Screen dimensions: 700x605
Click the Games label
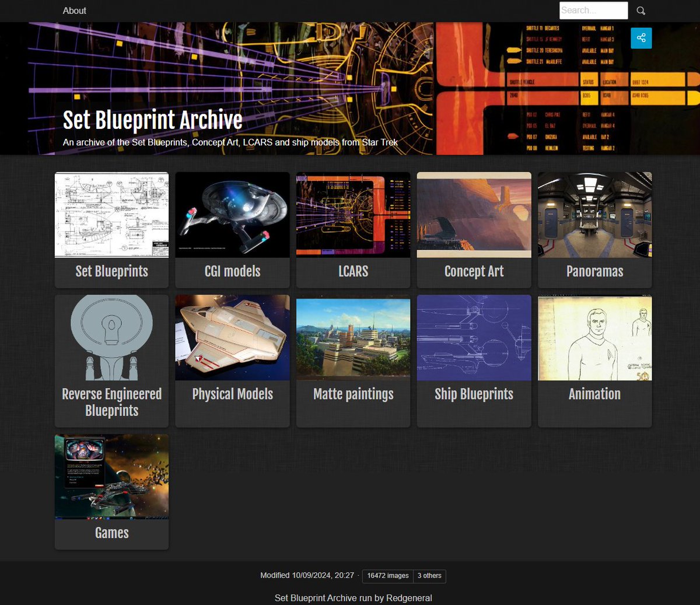(111, 533)
